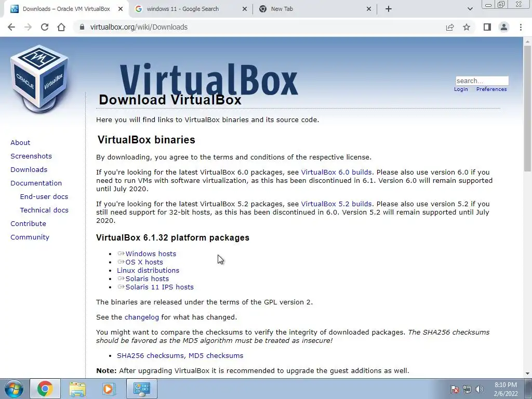Screen dimensions: 532x399
Task: Click the page vertical scrollbar thumb
Action: pyautogui.click(x=527, y=109)
